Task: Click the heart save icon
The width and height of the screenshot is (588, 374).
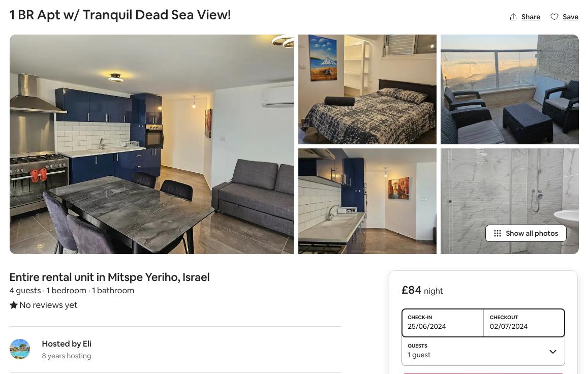Action: tap(554, 17)
